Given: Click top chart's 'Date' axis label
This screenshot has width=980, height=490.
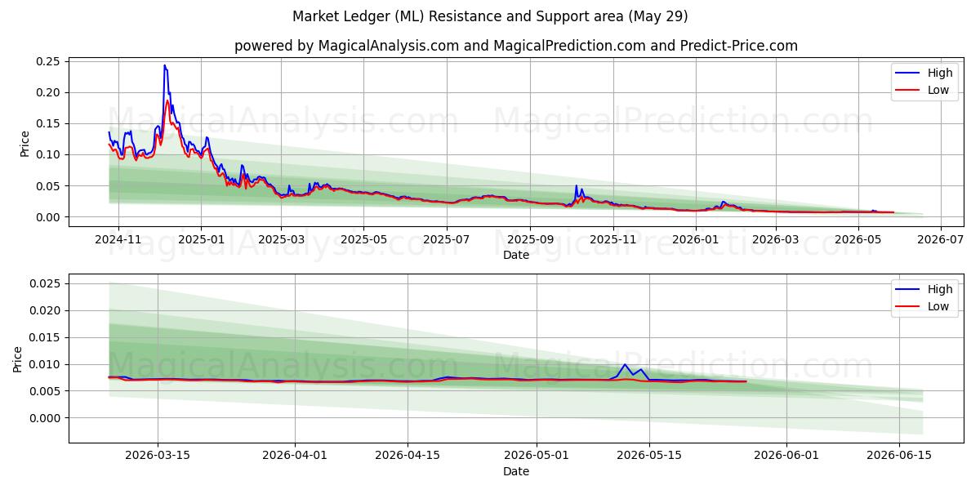Looking at the screenshot, I should coord(516,255).
